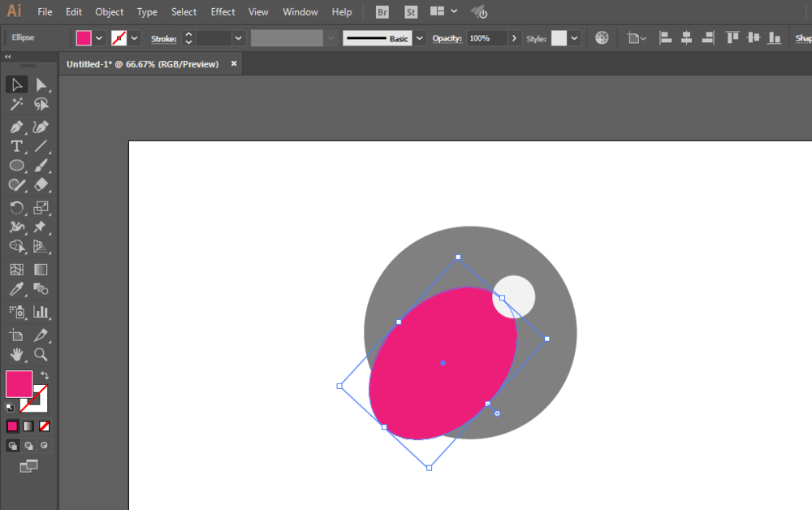812x510 pixels.
Task: Click the Stroke label link
Action: (164, 39)
